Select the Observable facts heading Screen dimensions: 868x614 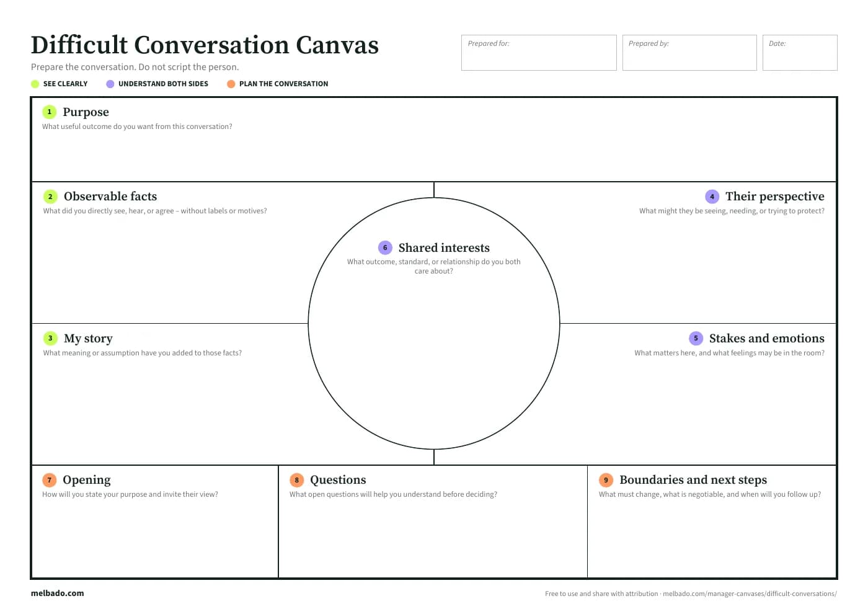pyautogui.click(x=110, y=197)
